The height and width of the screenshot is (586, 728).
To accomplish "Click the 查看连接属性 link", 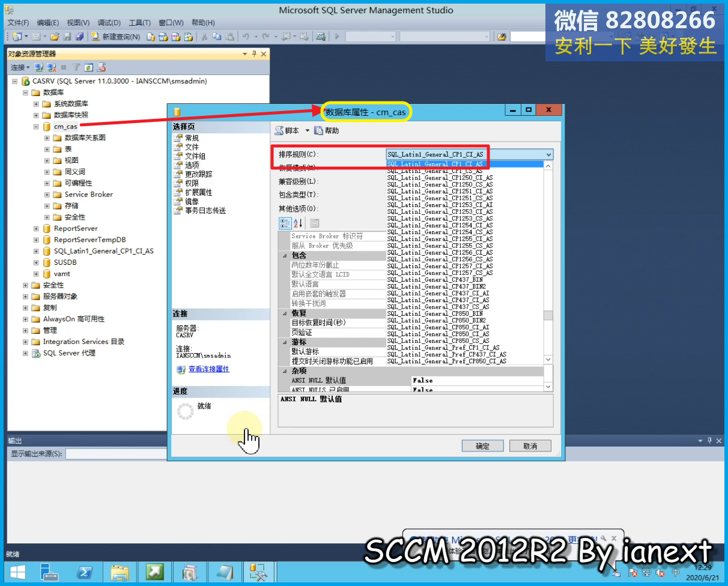I will pyautogui.click(x=208, y=369).
